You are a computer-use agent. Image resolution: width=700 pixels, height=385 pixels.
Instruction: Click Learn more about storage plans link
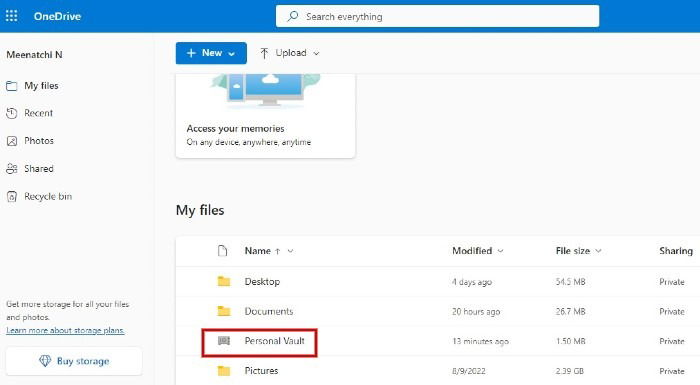tap(65, 331)
